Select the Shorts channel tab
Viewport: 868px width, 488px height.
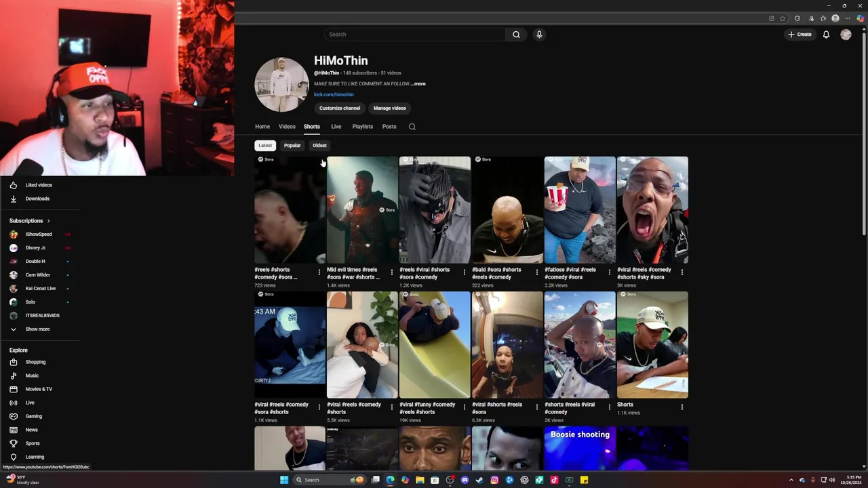click(311, 127)
